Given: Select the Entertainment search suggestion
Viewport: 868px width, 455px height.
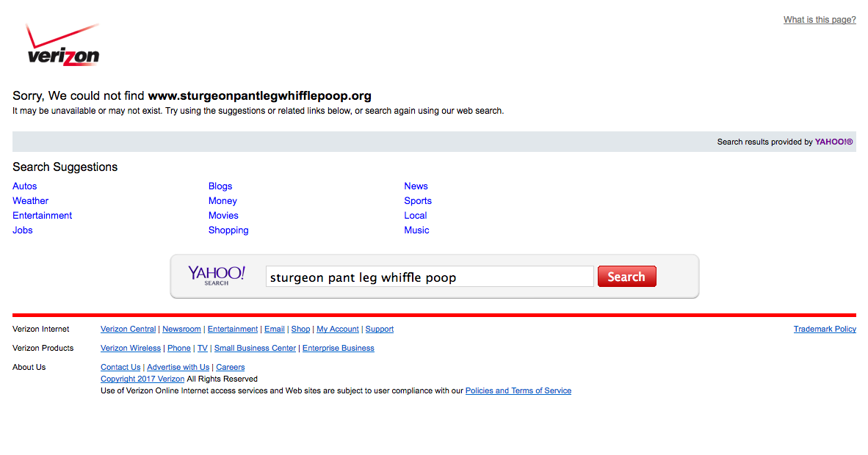Looking at the screenshot, I should (42, 215).
